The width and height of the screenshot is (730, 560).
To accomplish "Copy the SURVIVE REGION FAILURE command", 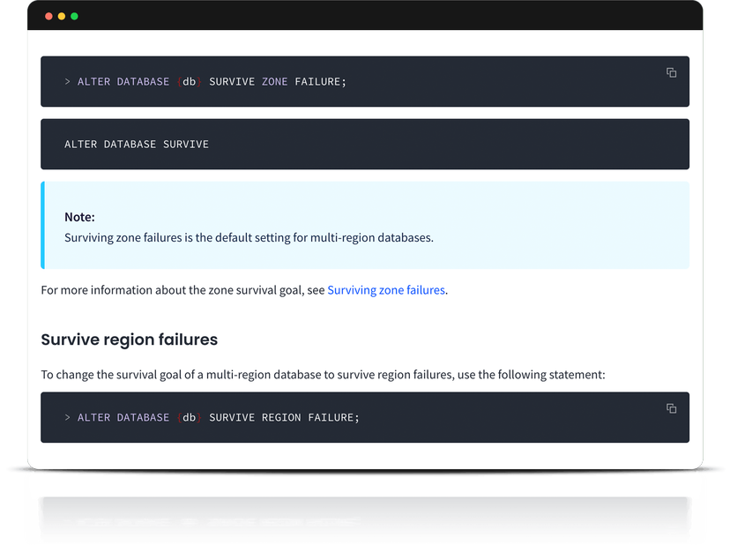I will pos(671,408).
